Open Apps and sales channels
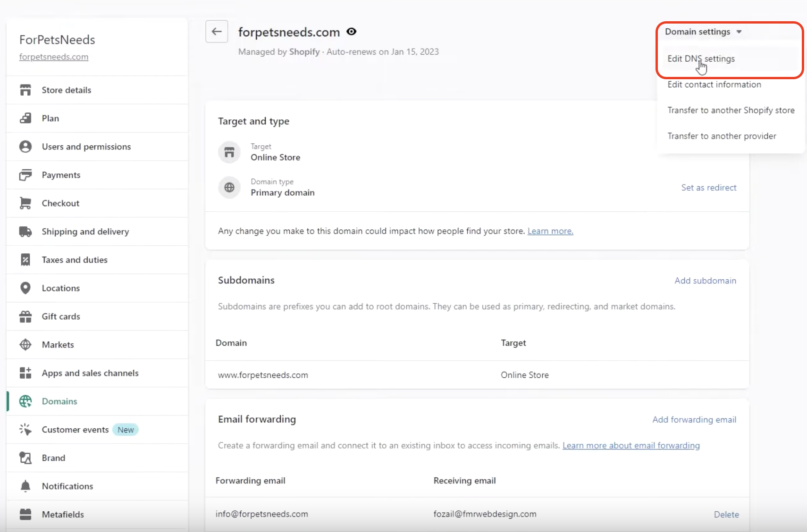Screen dimensions: 807x532 (x=97, y=373)
